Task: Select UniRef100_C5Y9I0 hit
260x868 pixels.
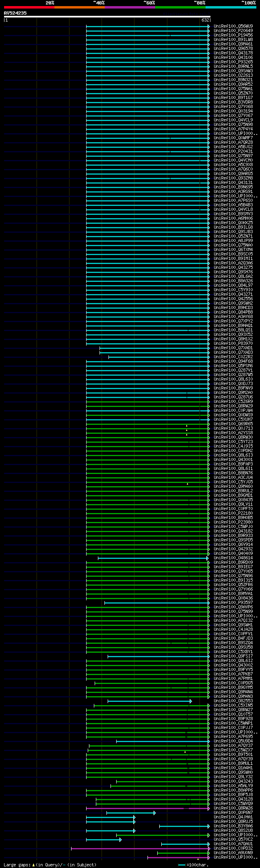Action: click(x=233, y=290)
